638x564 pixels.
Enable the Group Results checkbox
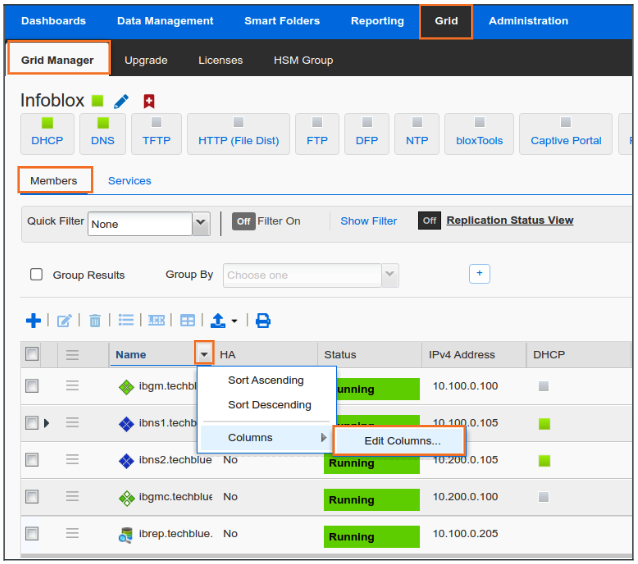(x=36, y=275)
